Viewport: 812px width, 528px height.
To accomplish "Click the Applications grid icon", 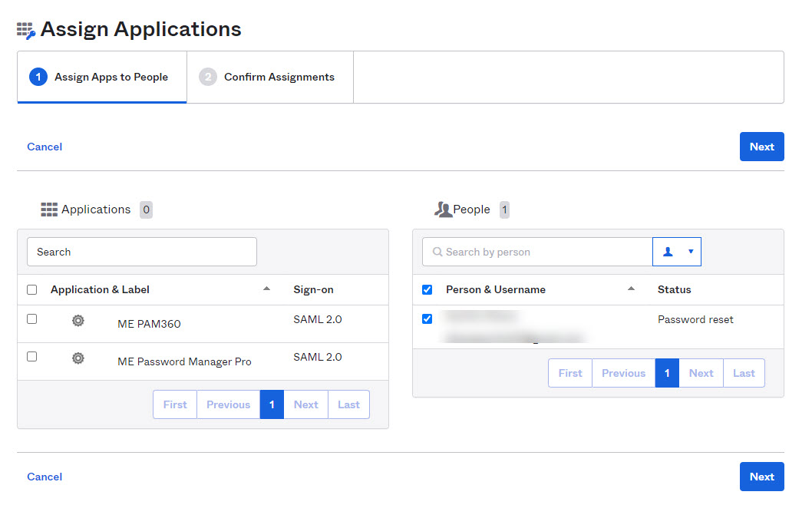I will click(49, 210).
